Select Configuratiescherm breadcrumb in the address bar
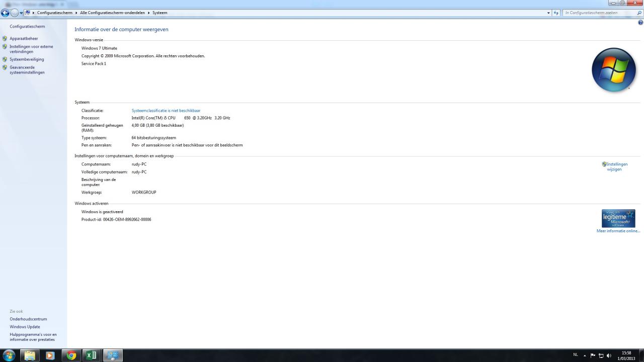Viewport: 644px width, 362px height. pyautogui.click(x=55, y=13)
